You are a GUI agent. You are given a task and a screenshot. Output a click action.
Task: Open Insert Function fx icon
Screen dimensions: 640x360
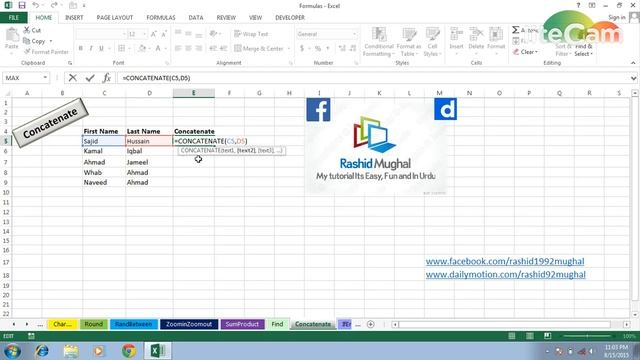(107, 78)
